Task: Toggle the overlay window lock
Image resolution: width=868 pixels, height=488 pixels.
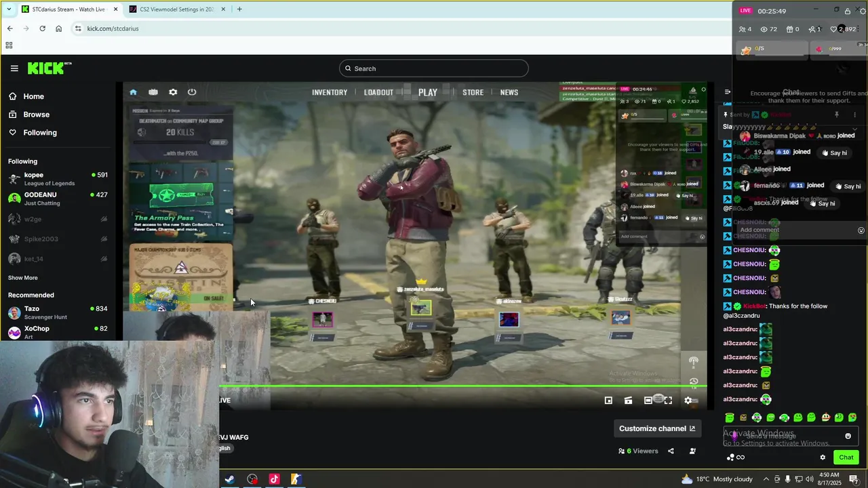Action: (x=848, y=11)
